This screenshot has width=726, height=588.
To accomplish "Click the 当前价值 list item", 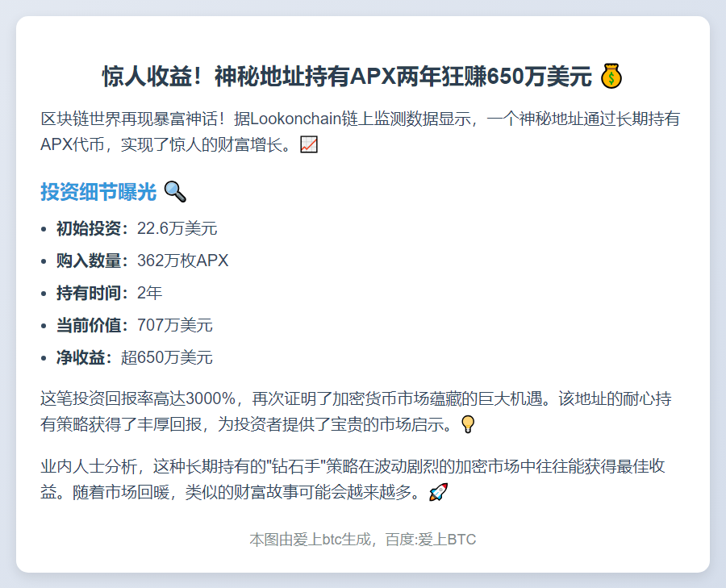I will pyautogui.click(x=134, y=325).
